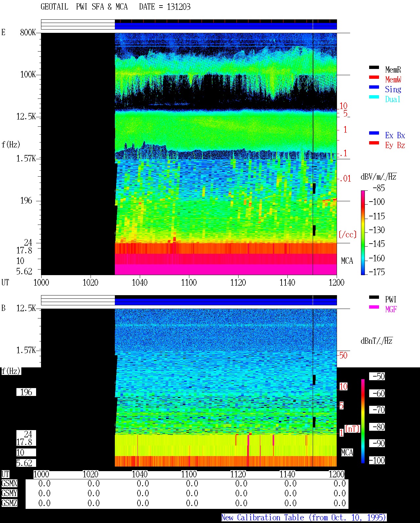Click the black MemR legend swatch
This screenshot has height=523, width=420.
[x=374, y=68]
